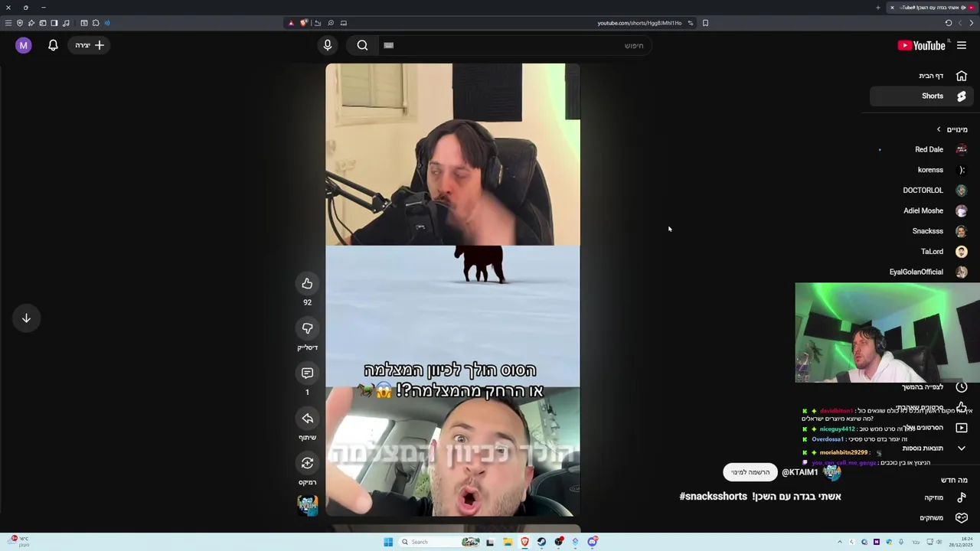Search with voice microphone
Screen dimensions: 980x551
pos(328,45)
